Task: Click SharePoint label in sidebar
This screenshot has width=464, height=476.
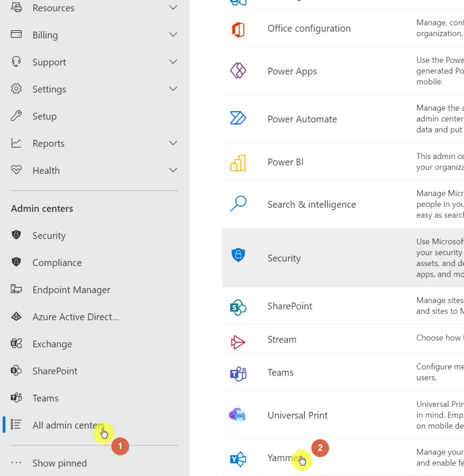Action: coord(55,371)
